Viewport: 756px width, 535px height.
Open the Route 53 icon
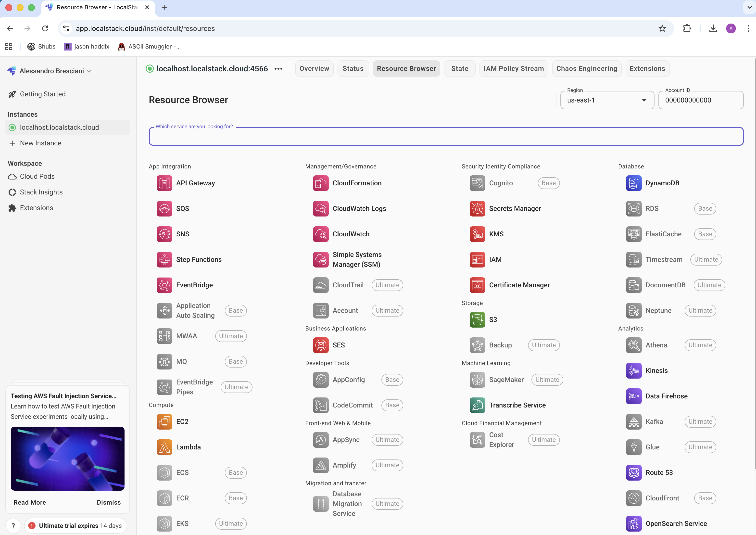(633, 473)
